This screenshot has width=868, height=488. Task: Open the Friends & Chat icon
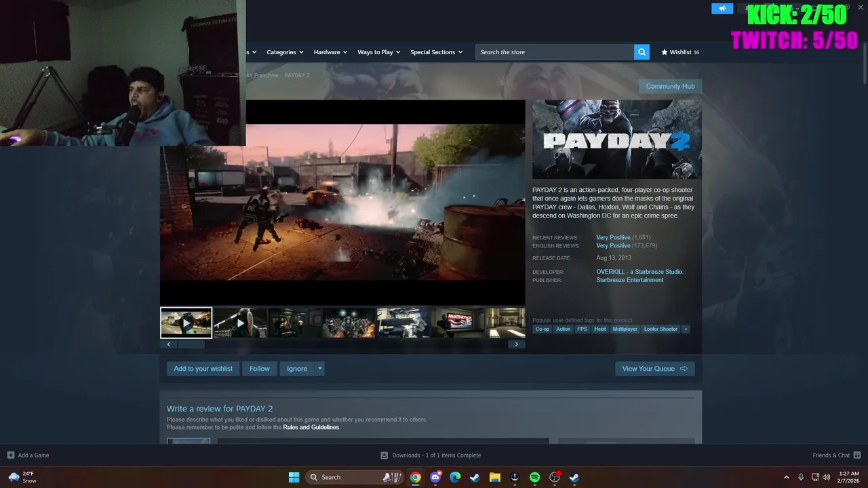pos(857,455)
